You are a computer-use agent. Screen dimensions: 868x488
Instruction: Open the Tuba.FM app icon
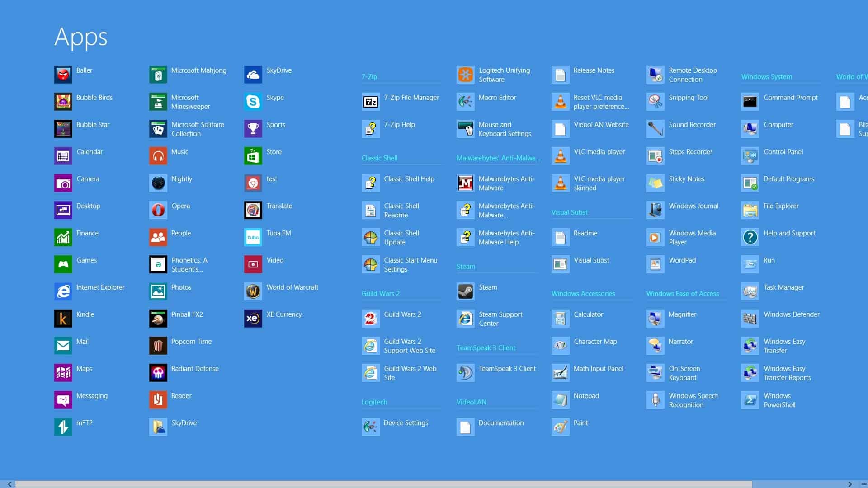point(253,237)
